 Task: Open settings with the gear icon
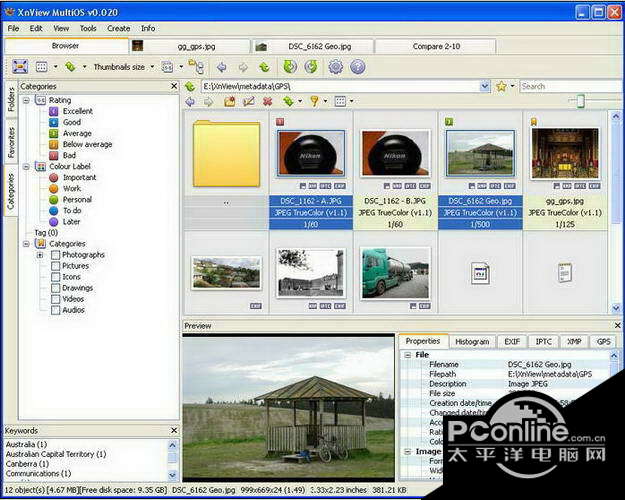(x=336, y=67)
